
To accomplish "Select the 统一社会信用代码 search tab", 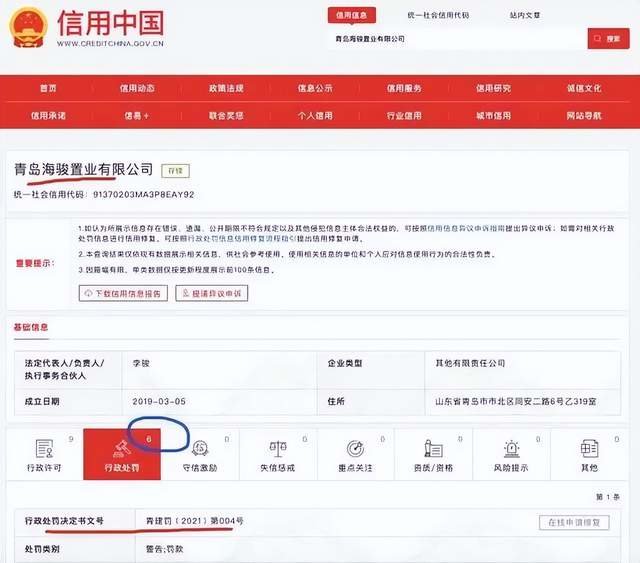I will coord(438,16).
